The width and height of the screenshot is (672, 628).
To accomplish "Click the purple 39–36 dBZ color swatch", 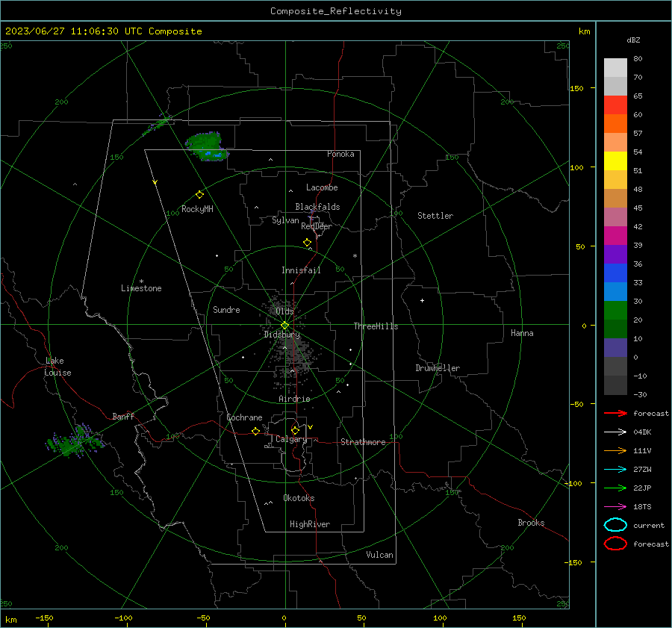I will pos(615,254).
